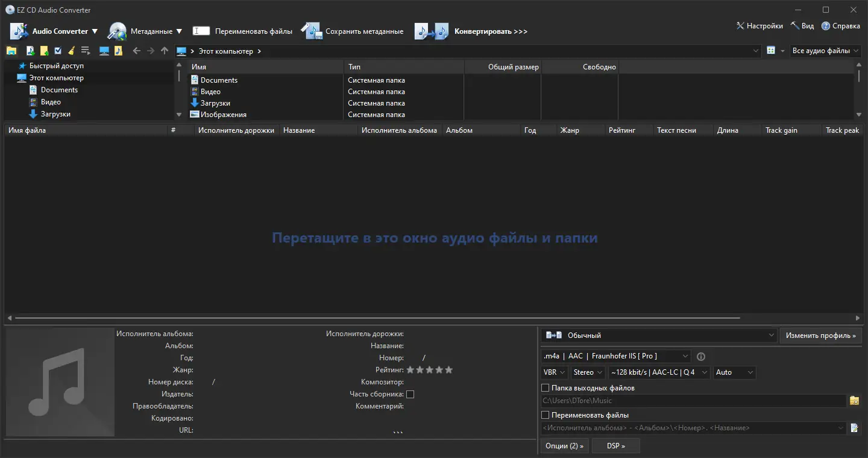Open output folder browser via folder icon
868x458 pixels.
click(x=855, y=401)
